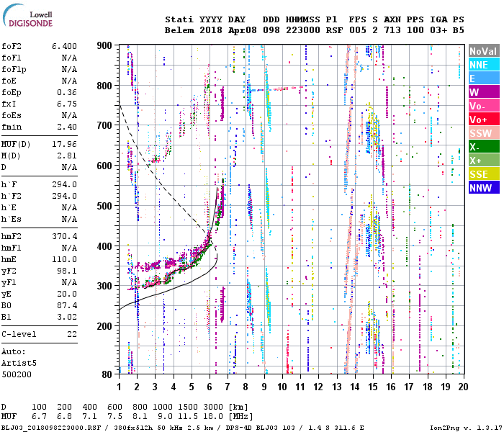Viewport: 504px width, 432px height.
Task: Click the 20 MHz frequency axis label
Action: coord(463,387)
